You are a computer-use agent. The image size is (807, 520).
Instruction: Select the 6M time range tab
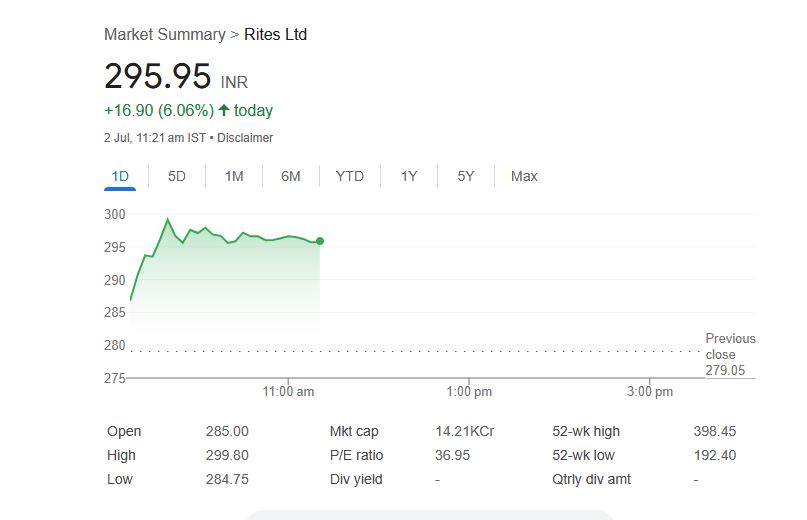click(291, 177)
